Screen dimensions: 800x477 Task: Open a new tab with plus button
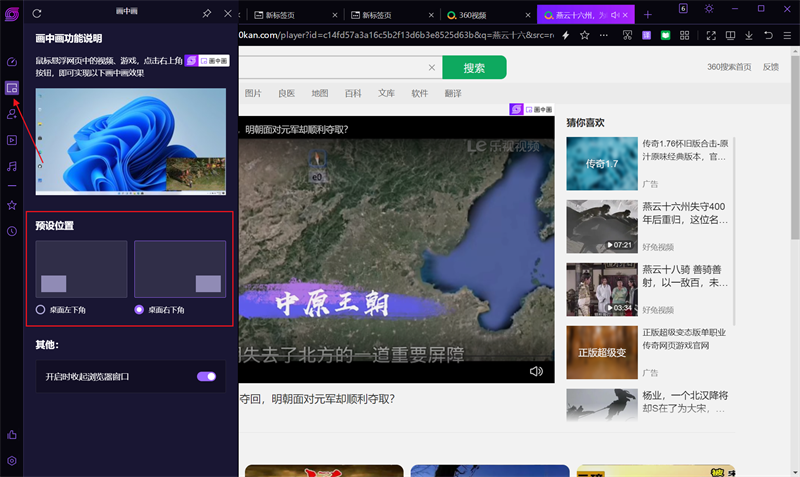[x=647, y=15]
